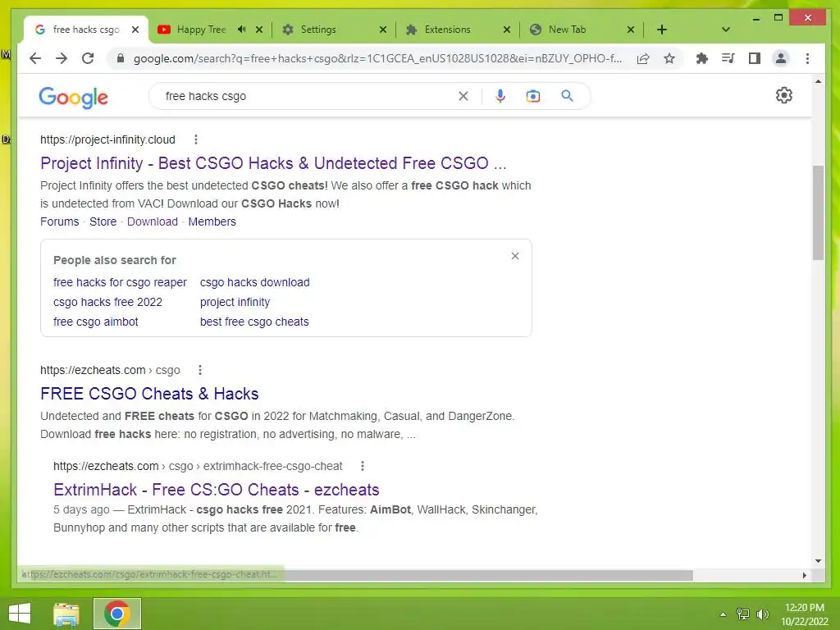This screenshot has width=840, height=630.
Task: Open the media control playlist icon
Action: pyautogui.click(x=728, y=58)
